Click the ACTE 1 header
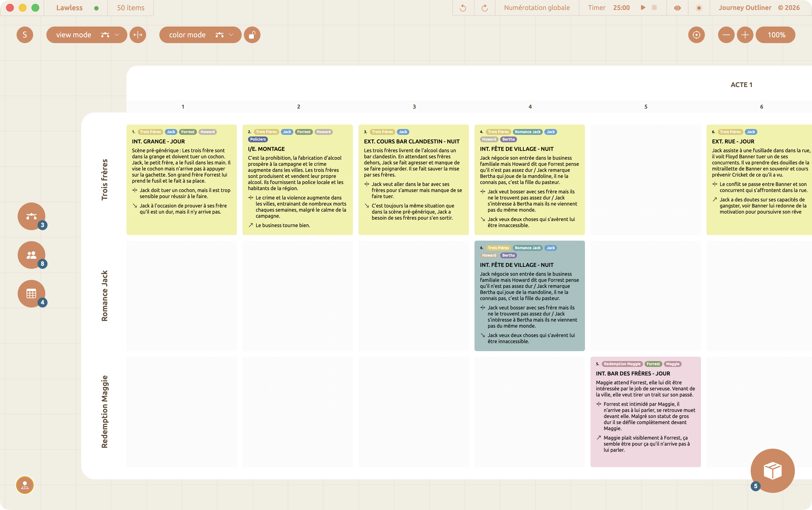 741,85
